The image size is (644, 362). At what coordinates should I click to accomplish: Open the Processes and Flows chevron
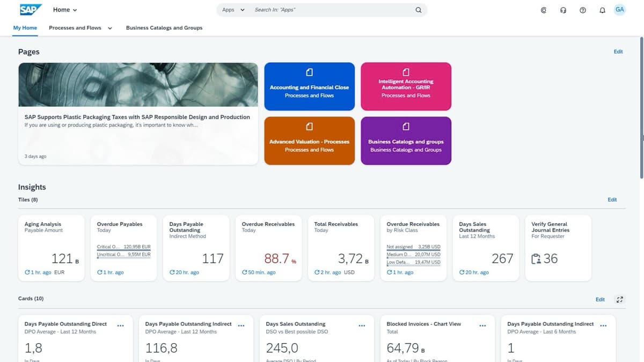pos(109,28)
